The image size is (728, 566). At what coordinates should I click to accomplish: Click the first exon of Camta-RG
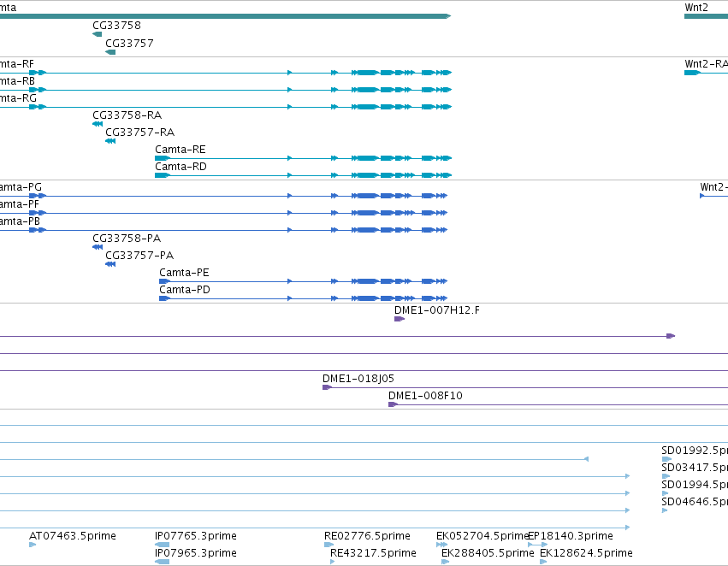(33, 107)
